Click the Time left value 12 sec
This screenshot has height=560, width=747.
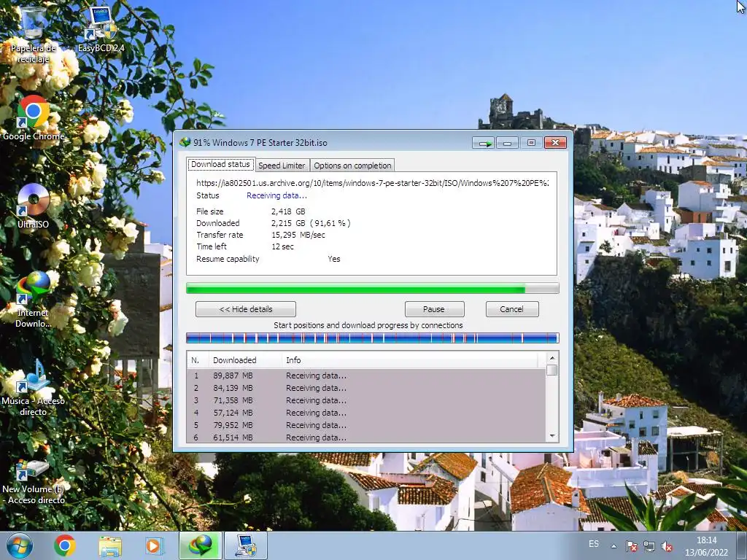click(x=282, y=246)
